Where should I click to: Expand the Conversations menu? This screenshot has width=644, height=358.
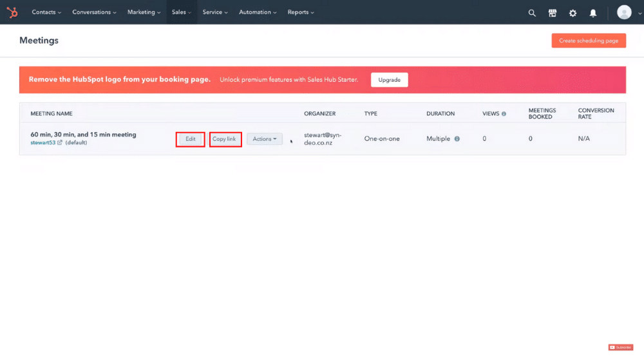[x=94, y=12]
